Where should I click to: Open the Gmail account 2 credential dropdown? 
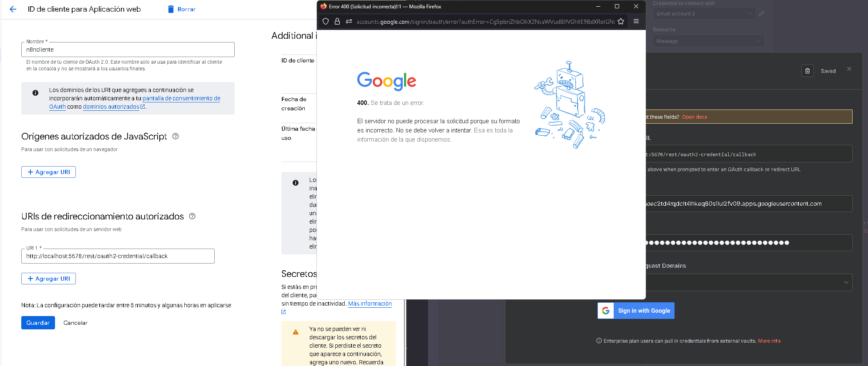705,14
